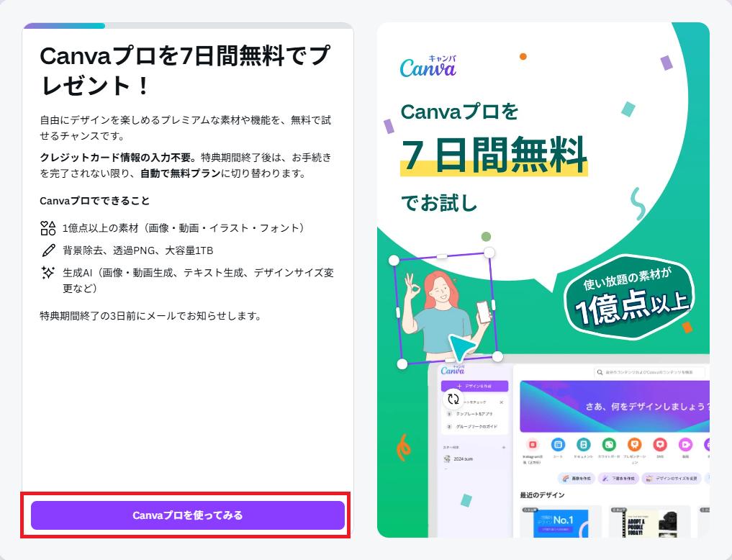Select the red SNS heart icon
This screenshot has width=732, height=560.
coord(659,444)
